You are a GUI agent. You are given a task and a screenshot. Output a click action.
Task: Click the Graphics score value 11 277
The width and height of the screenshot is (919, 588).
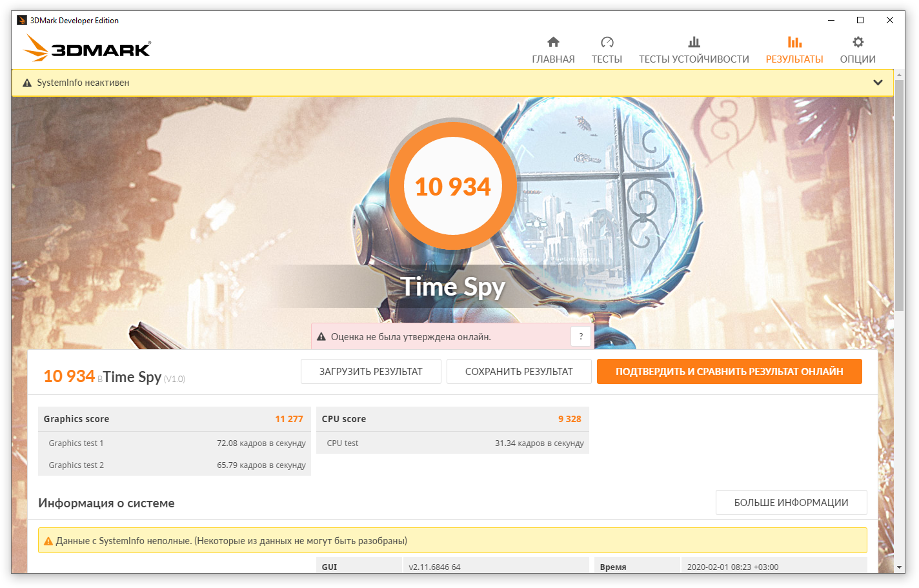point(289,419)
